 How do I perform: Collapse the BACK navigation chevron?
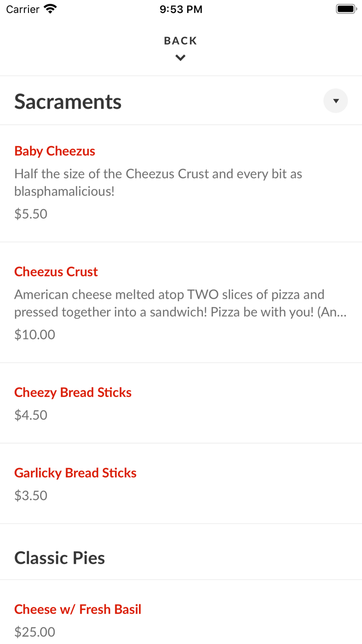pos(180,57)
